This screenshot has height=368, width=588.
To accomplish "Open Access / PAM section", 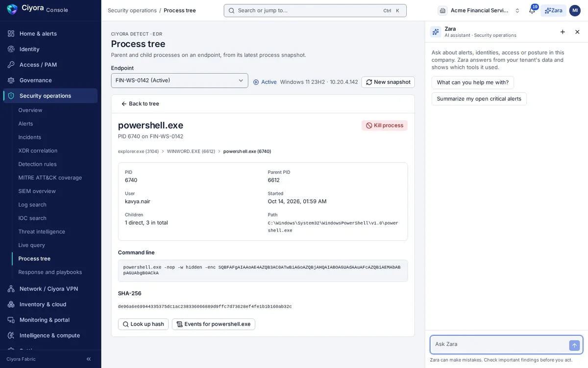I will click(x=50, y=65).
